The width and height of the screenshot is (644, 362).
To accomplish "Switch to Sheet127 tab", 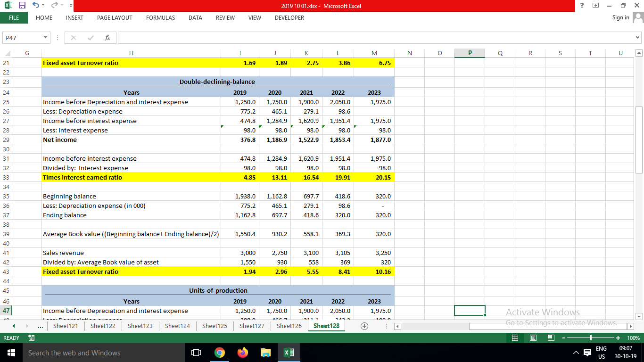I will click(252, 326).
